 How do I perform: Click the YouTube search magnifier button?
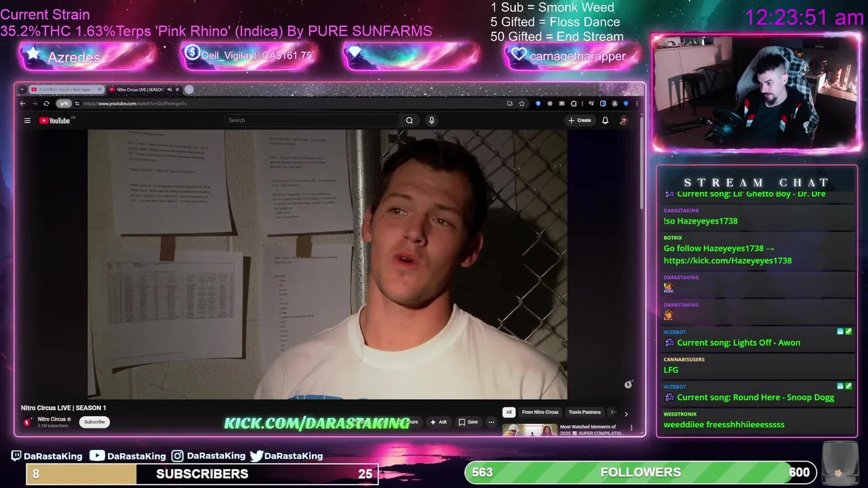[x=410, y=121]
